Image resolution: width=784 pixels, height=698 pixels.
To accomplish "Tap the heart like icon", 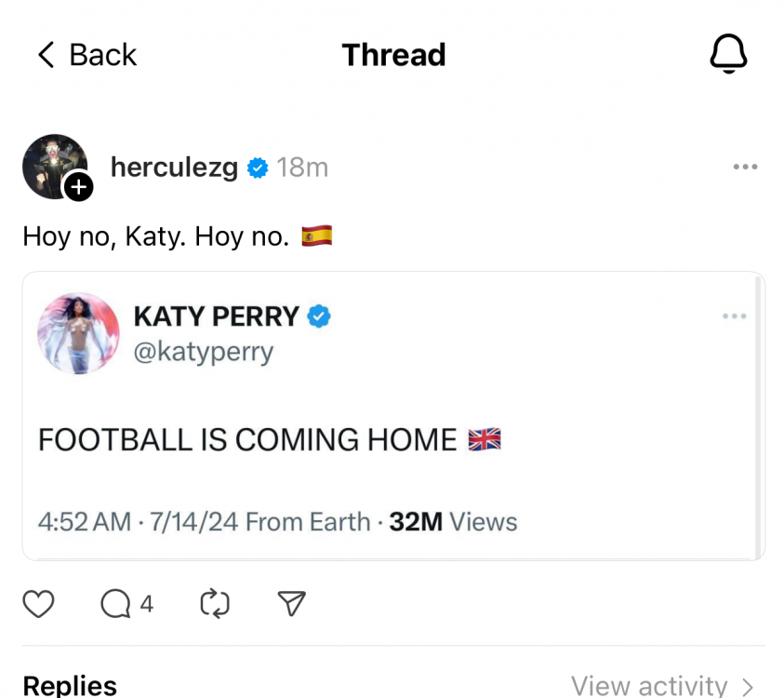I will (x=38, y=605).
